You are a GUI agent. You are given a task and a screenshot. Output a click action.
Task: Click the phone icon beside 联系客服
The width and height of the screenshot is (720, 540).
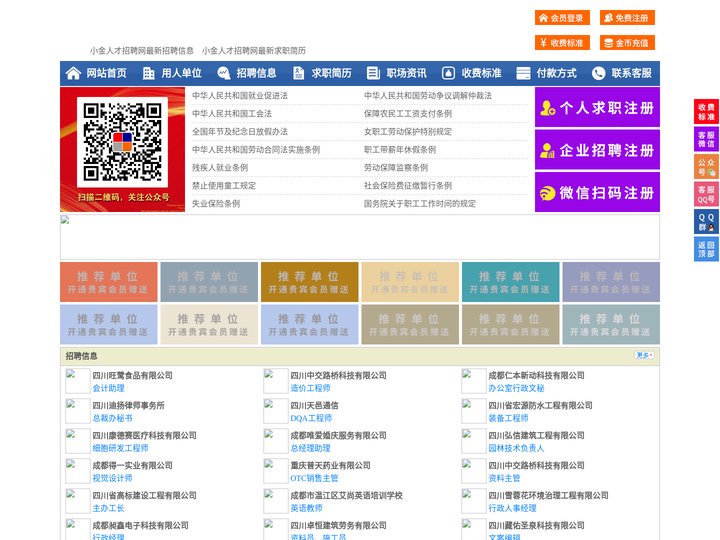point(598,73)
